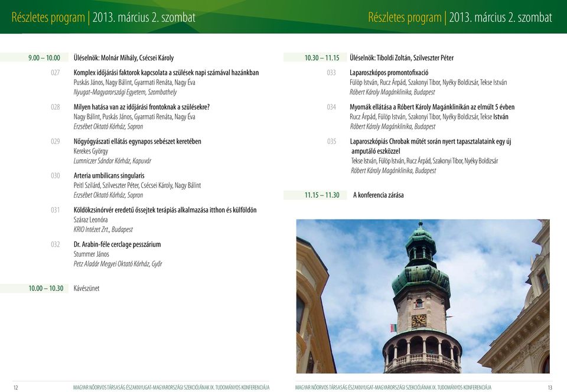Select item number 034
This screenshot has height=392, width=567.
[x=331, y=107]
